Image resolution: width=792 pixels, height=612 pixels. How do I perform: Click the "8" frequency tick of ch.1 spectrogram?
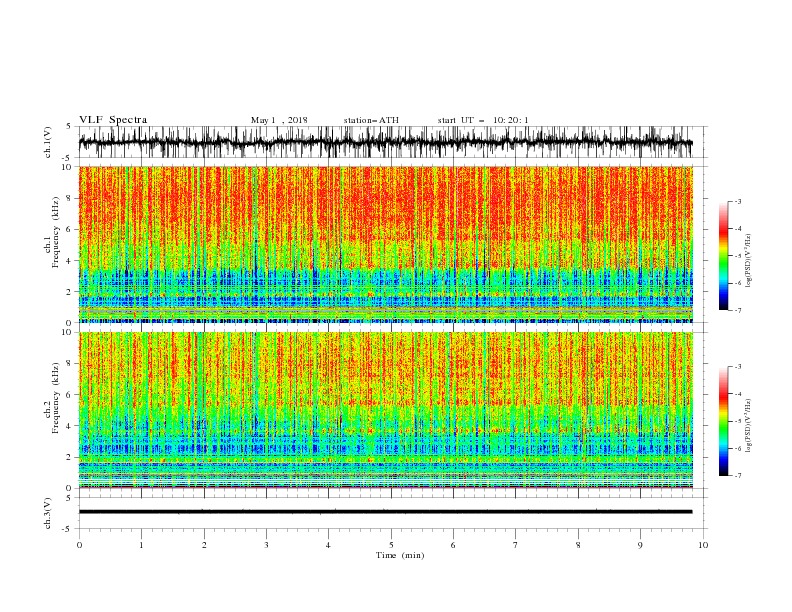point(70,198)
